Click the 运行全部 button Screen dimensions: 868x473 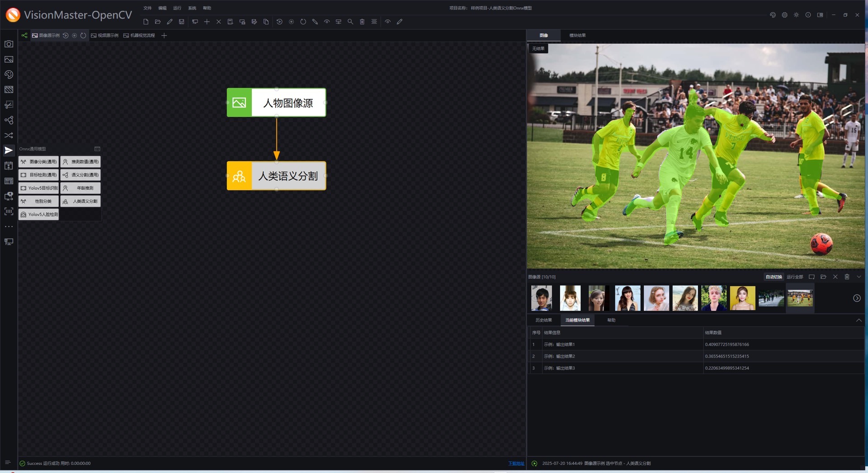coord(794,277)
